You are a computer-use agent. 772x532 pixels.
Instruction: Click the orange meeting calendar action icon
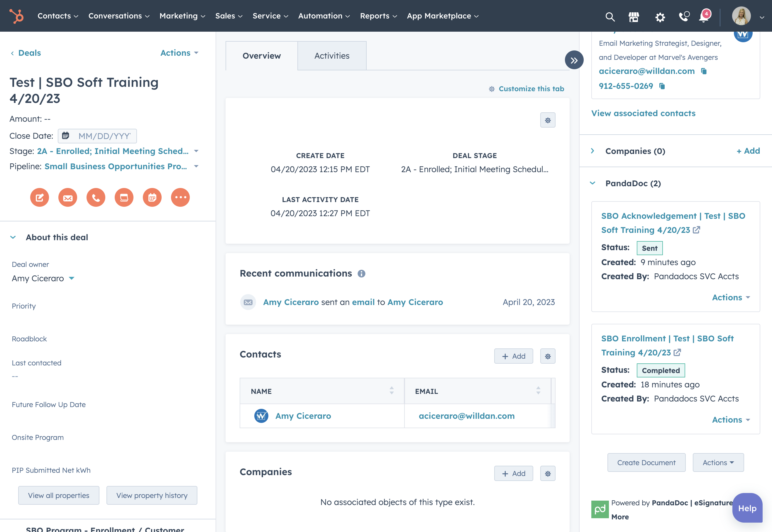(152, 198)
